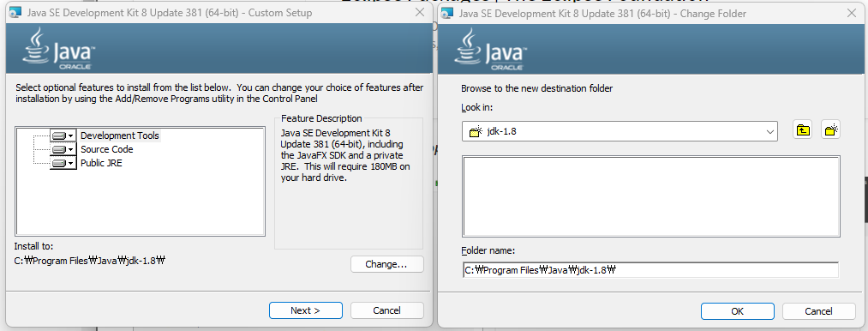Click the Install to path text
The width and height of the screenshot is (868, 331).
coord(90,260)
